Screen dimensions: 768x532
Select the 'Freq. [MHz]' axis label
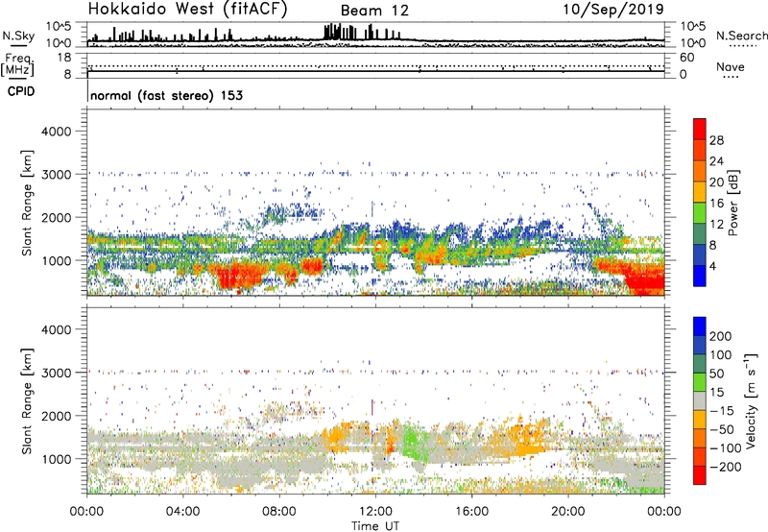tap(17, 64)
